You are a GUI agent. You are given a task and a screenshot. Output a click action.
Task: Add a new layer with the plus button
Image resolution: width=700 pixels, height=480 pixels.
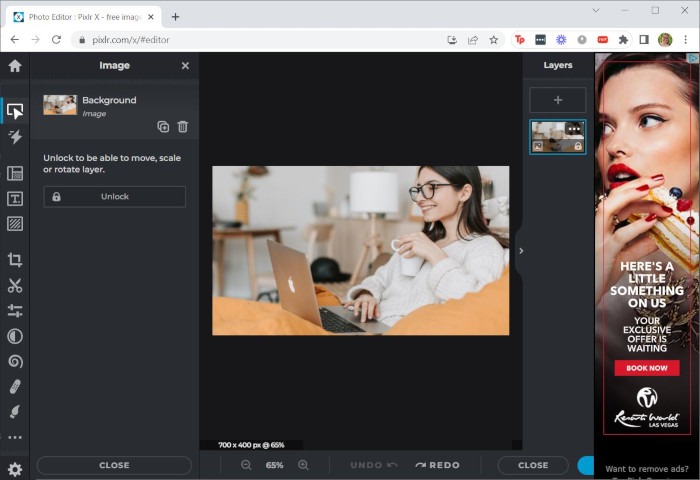click(x=558, y=100)
